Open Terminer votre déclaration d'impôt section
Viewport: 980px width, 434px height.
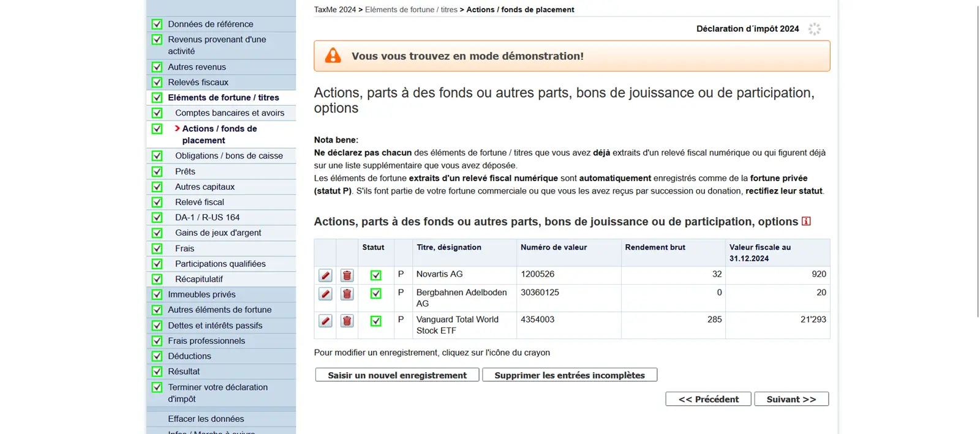(217, 393)
